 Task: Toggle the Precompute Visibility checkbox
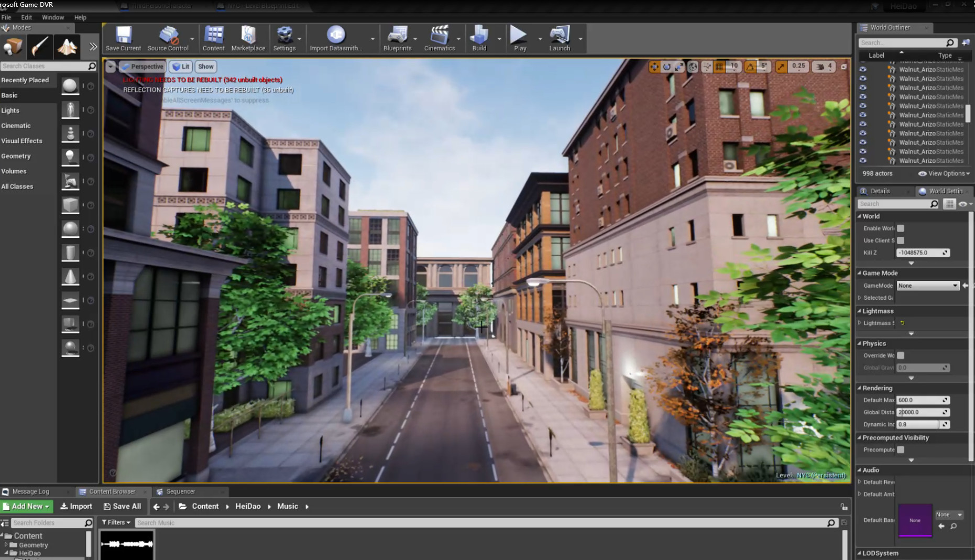(901, 450)
